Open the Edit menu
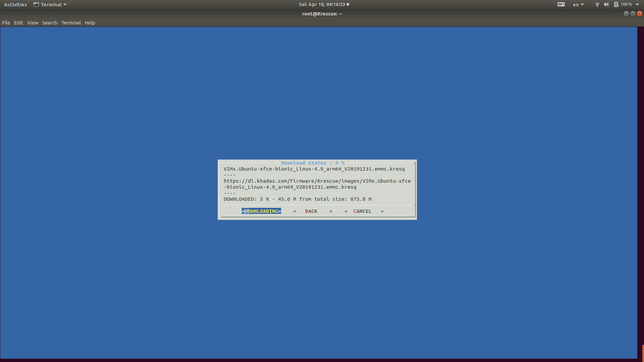The width and height of the screenshot is (644, 362). [18, 23]
